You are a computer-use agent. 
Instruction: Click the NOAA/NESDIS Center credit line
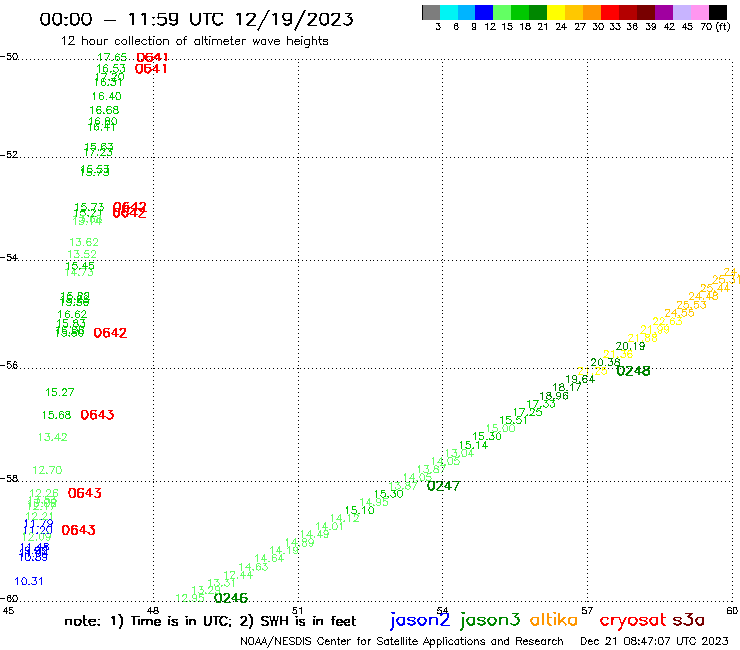[x=402, y=641]
